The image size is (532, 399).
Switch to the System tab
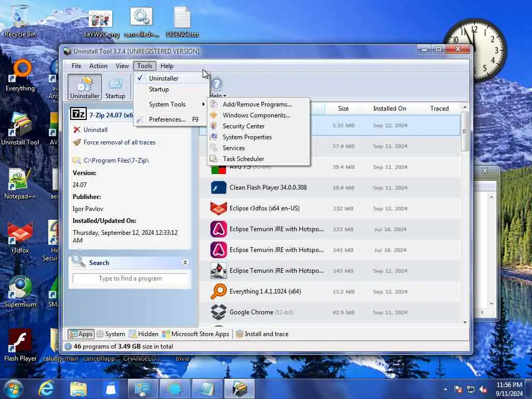[x=111, y=334]
